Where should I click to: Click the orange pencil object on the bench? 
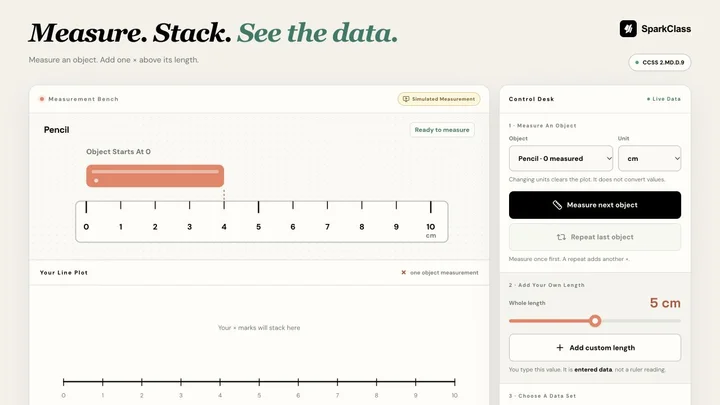point(155,176)
